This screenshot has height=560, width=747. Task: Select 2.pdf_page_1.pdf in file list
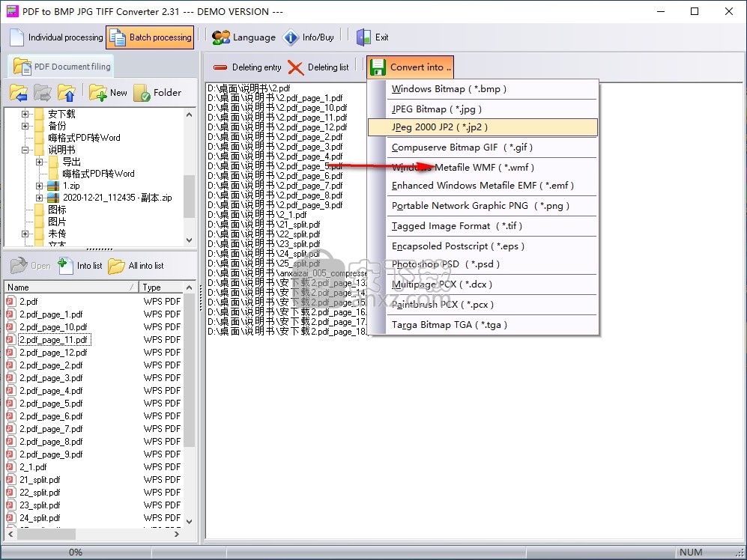tap(51, 314)
